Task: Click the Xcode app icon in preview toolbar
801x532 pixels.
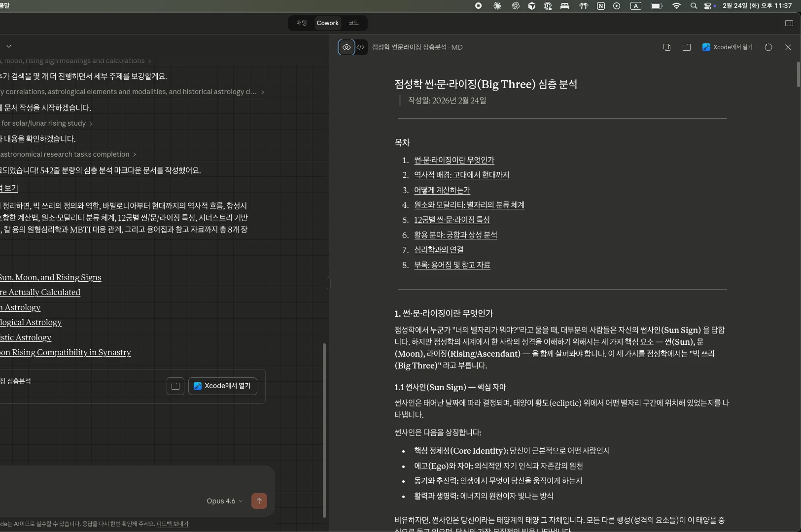Action: click(x=706, y=47)
